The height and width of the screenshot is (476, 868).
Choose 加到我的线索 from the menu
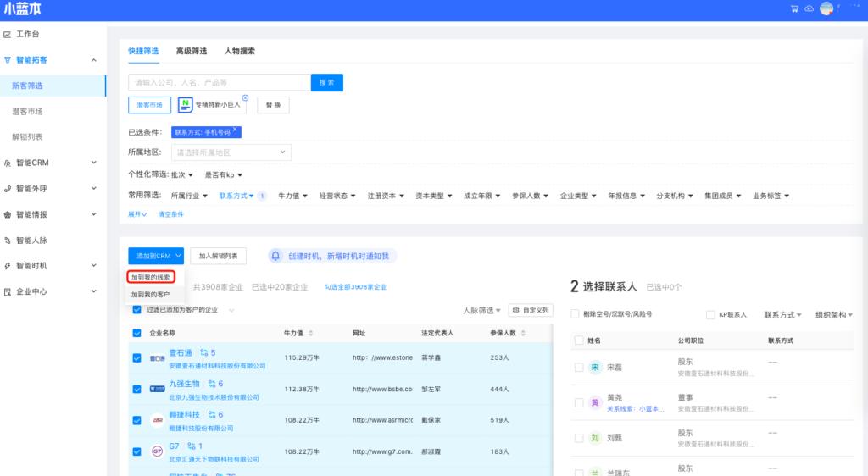[x=151, y=277]
